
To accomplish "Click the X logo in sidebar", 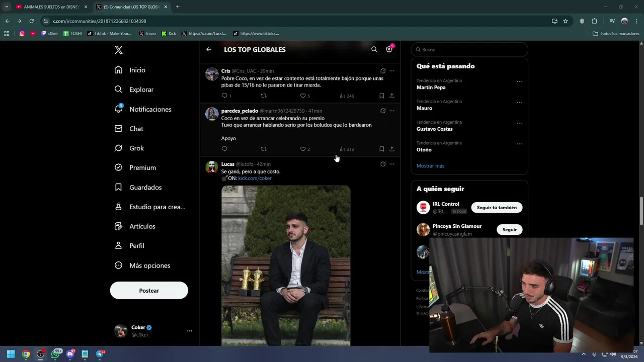I will pyautogui.click(x=119, y=50).
